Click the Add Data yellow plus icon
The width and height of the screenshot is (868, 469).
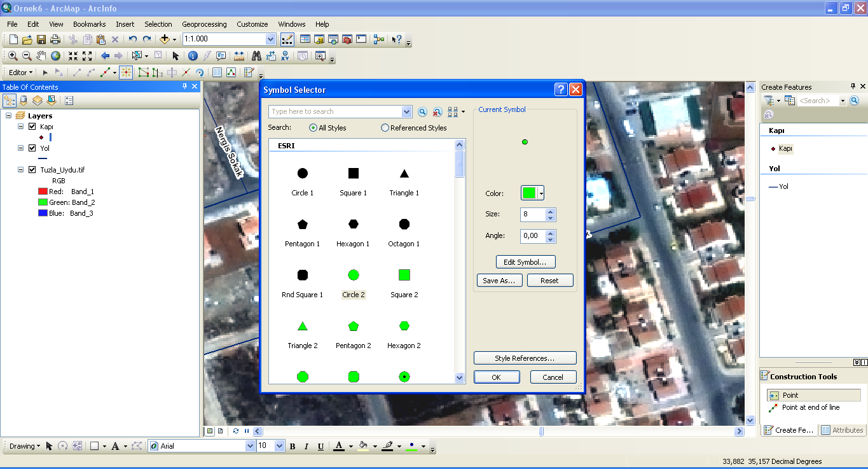[x=165, y=39]
